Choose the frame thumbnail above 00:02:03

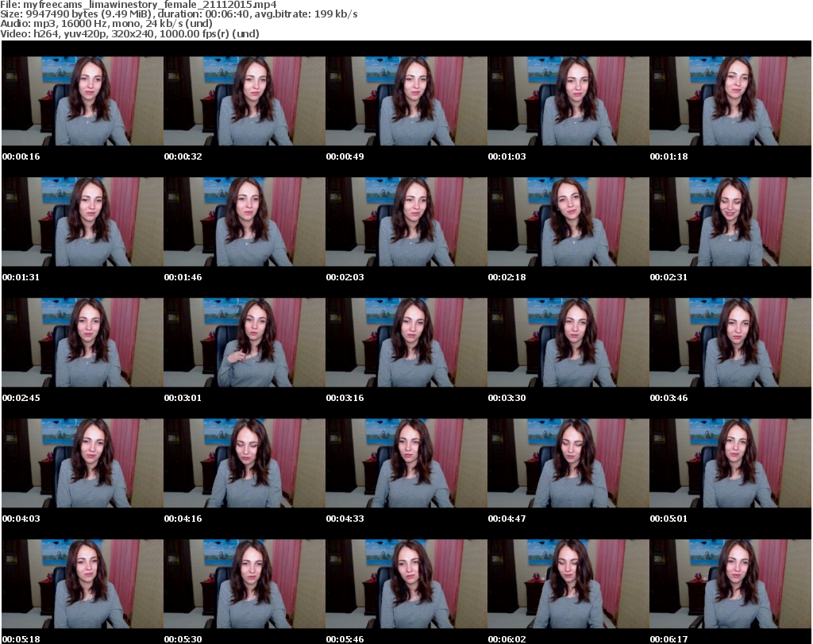pyautogui.click(x=406, y=222)
